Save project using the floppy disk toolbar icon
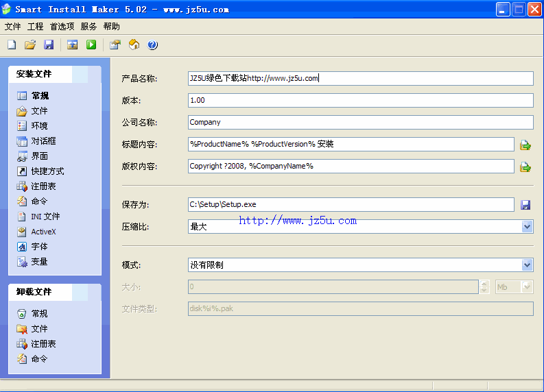The image size is (544, 392). (x=49, y=45)
